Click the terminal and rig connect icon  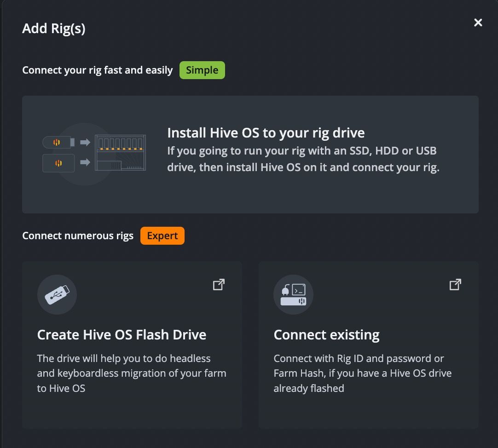(x=293, y=295)
